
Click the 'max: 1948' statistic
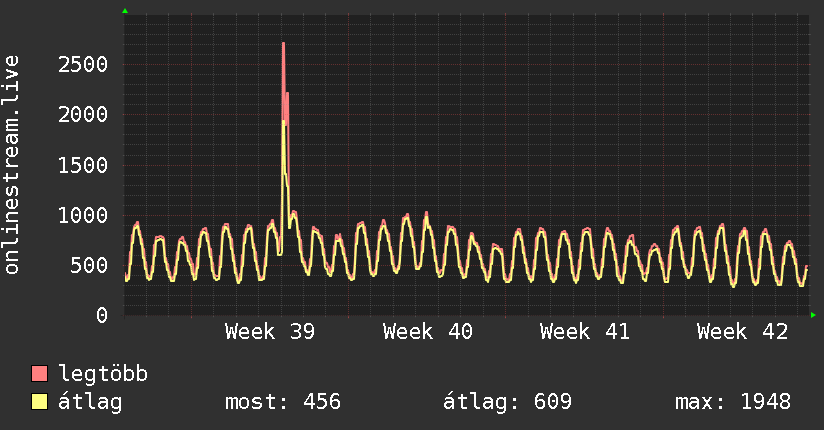[733, 402]
